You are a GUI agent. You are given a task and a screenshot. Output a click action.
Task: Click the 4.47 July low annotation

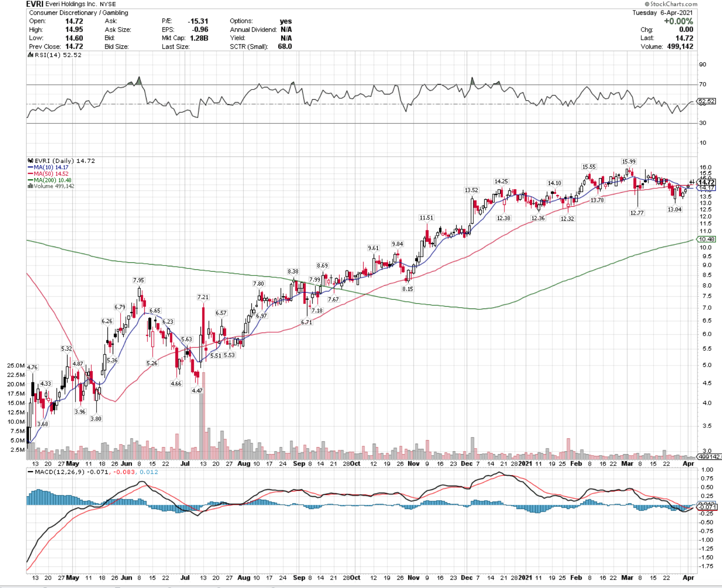click(197, 391)
